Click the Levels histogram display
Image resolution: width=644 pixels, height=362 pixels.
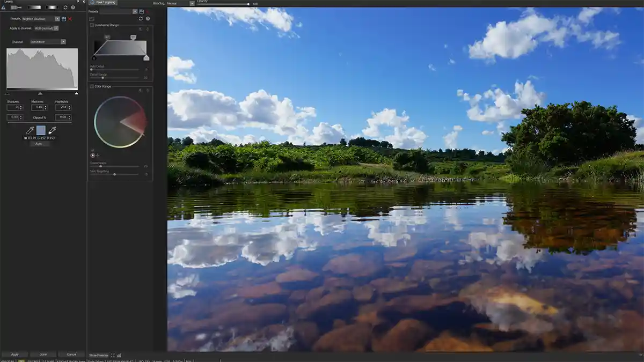[x=42, y=68]
